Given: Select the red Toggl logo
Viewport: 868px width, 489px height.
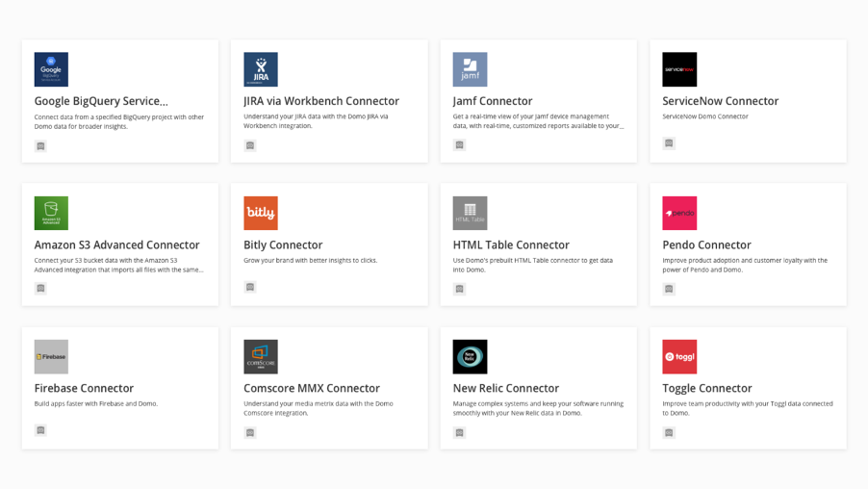Looking at the screenshot, I should (x=679, y=356).
